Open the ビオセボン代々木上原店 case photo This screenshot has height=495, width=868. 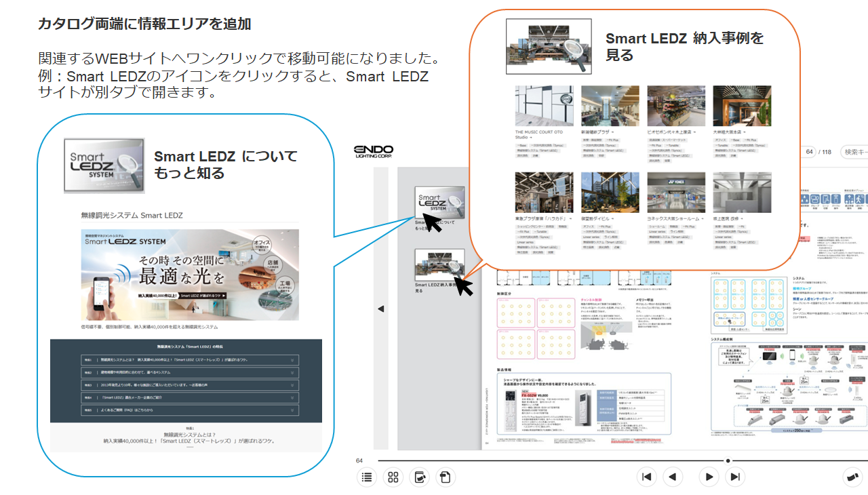point(676,106)
